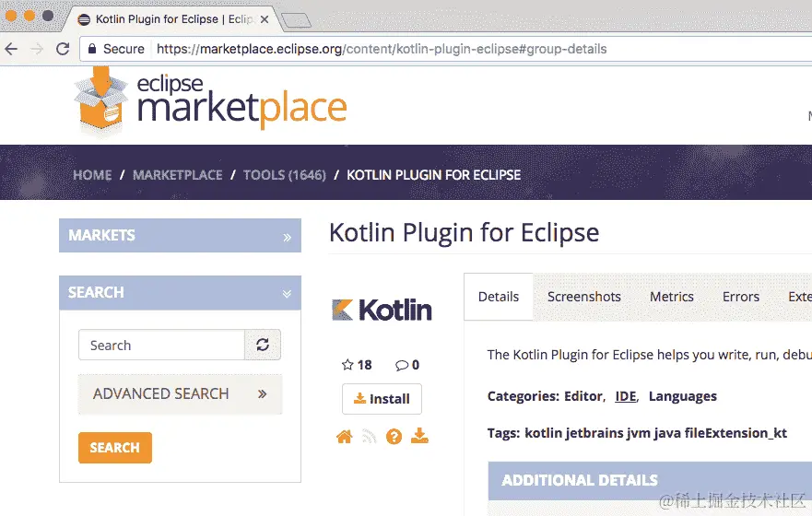Click the browser forward arrow
Image resolution: width=812 pixels, height=516 pixels.
click(37, 49)
